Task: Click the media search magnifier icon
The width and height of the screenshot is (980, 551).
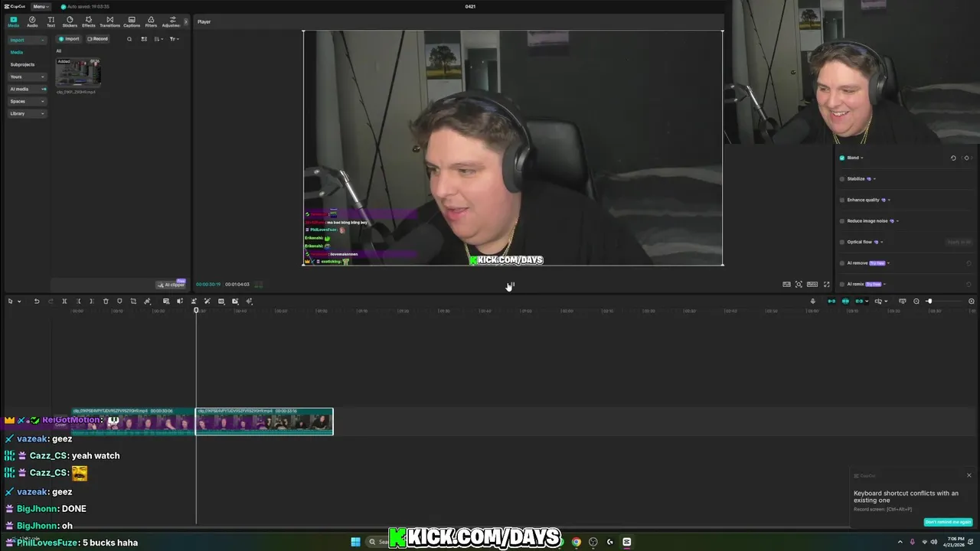Action: tap(129, 39)
